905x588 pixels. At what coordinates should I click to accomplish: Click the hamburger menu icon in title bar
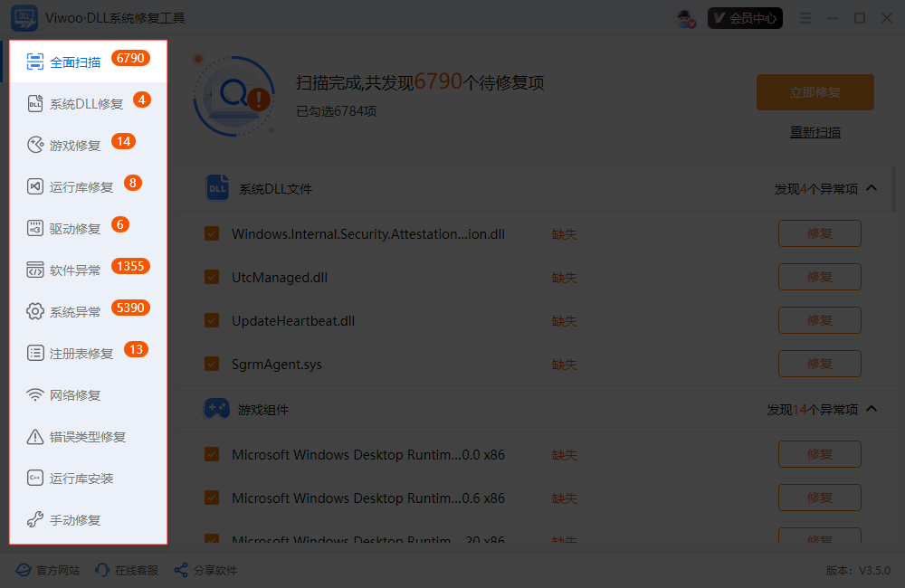805,18
